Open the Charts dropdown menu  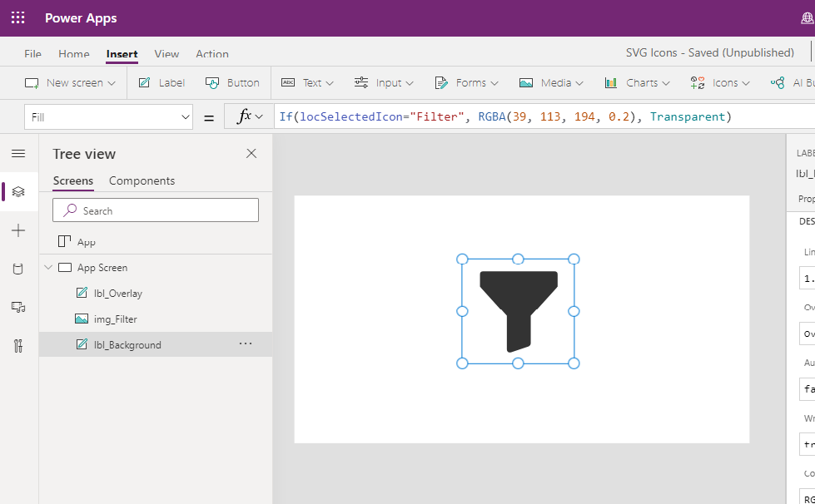coord(637,82)
